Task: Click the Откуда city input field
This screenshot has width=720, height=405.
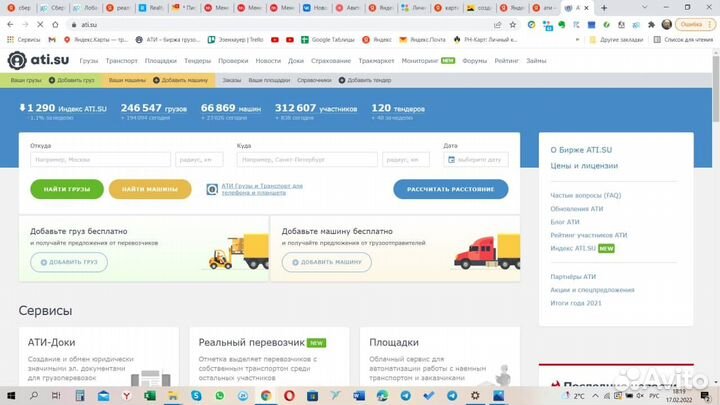Action: tap(99, 159)
